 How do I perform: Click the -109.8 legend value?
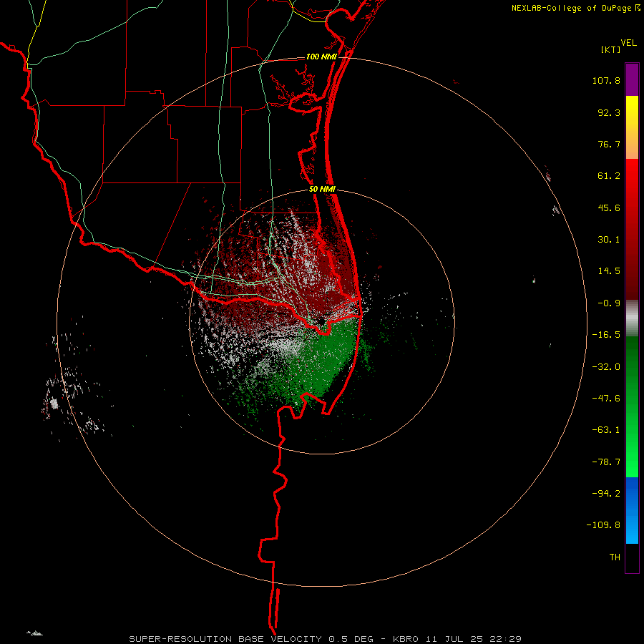pyautogui.click(x=603, y=525)
